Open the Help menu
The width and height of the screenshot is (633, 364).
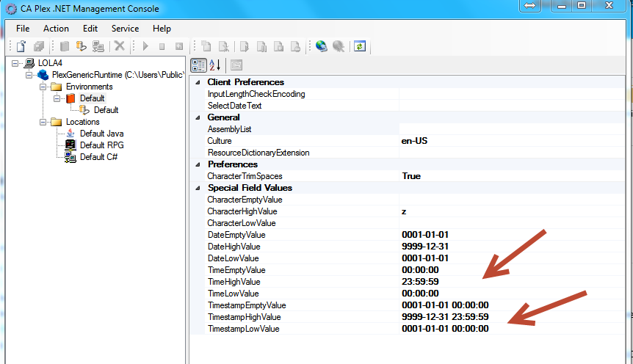coord(162,28)
